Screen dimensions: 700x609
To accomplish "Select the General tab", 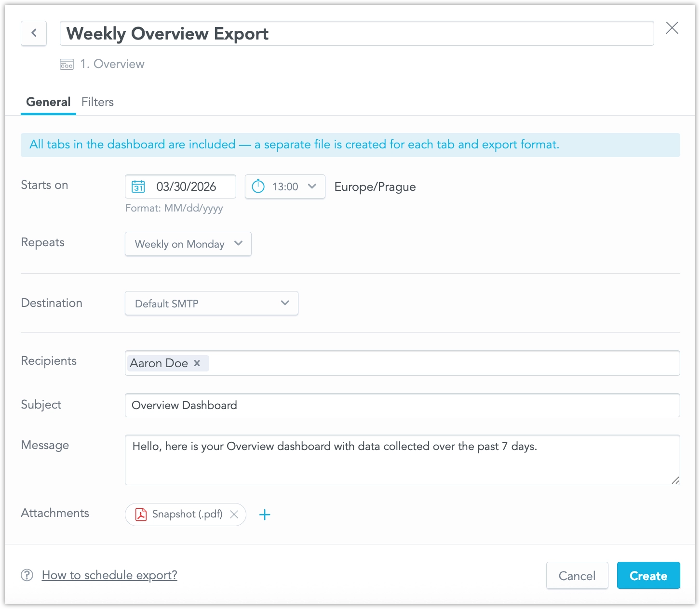I will tap(48, 102).
